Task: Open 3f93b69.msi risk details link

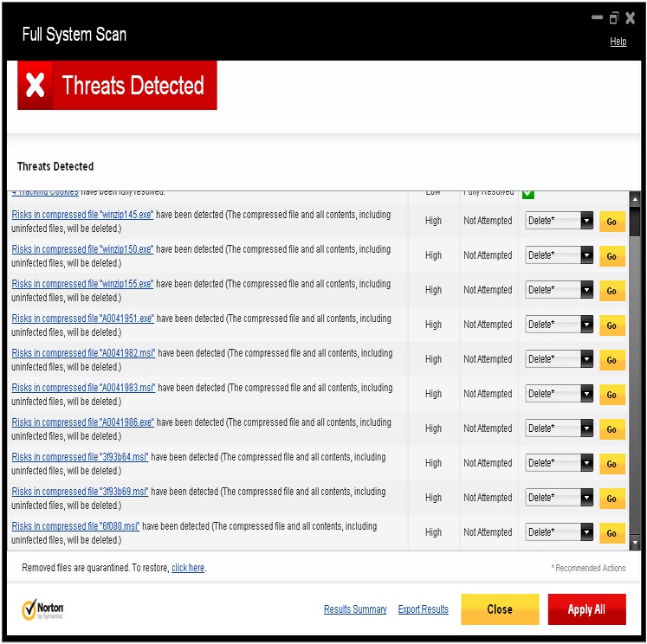Action: 80,492
